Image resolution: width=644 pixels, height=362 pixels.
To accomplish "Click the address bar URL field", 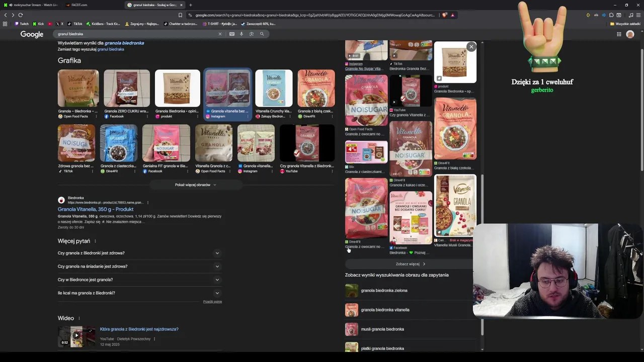I will 314,15.
